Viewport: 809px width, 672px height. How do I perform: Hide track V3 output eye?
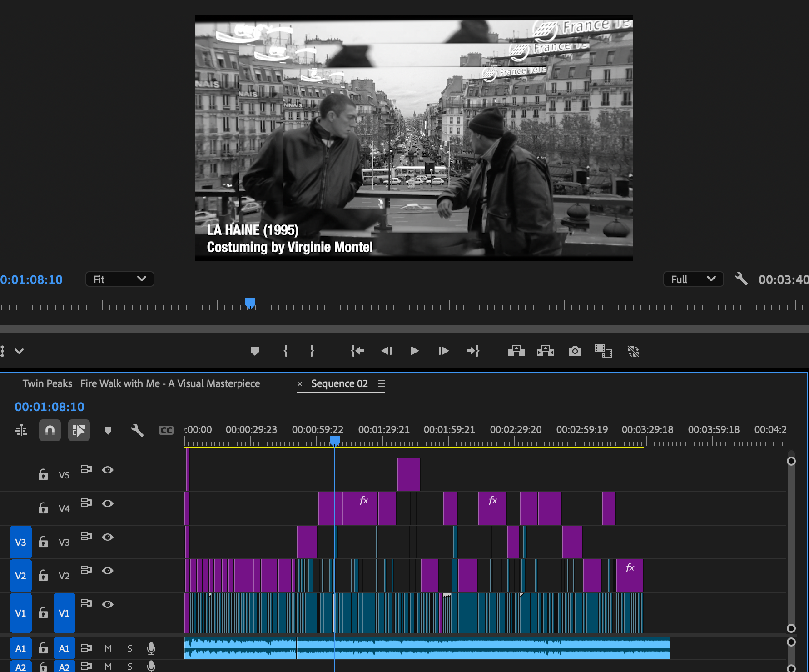108,537
